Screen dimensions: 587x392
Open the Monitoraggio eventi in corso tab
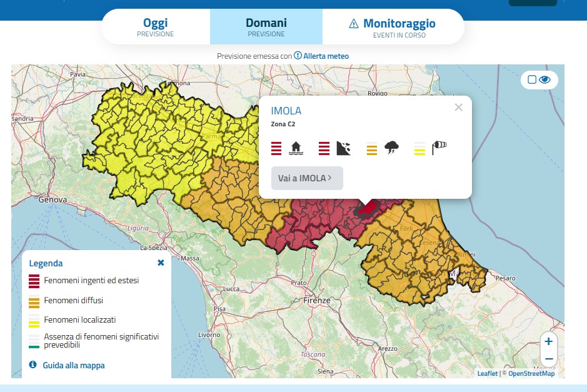[x=393, y=27]
